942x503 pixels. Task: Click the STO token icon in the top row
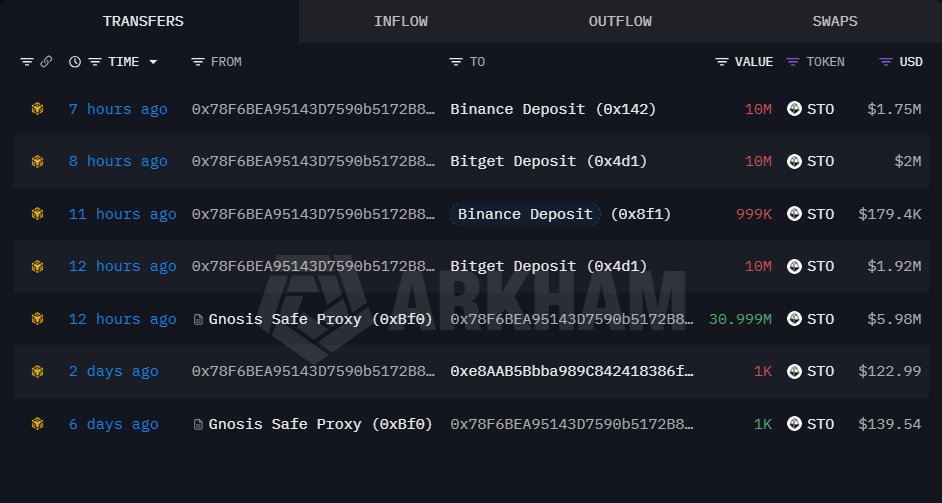coord(794,109)
